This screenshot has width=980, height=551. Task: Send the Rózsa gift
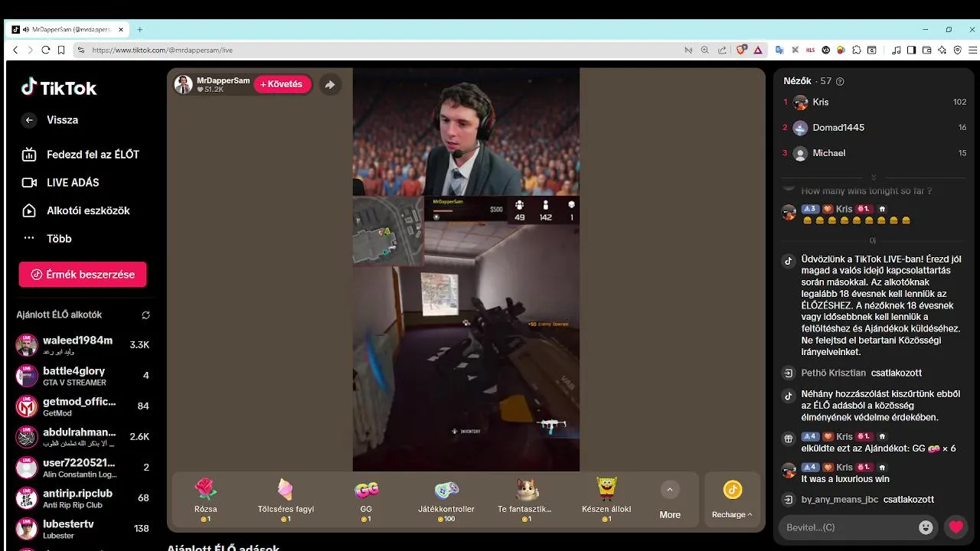[x=206, y=498]
